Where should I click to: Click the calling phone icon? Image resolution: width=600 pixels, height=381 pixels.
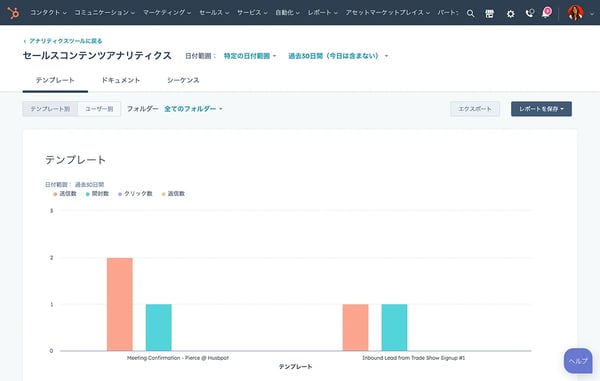coord(530,13)
